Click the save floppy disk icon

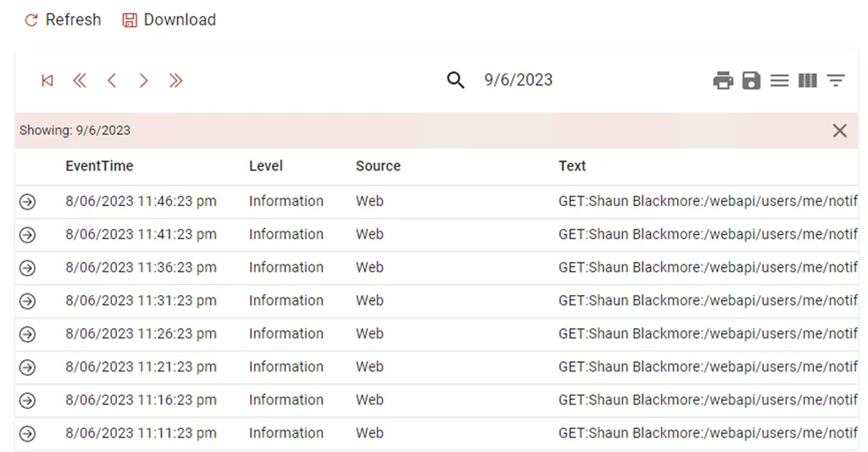click(751, 81)
